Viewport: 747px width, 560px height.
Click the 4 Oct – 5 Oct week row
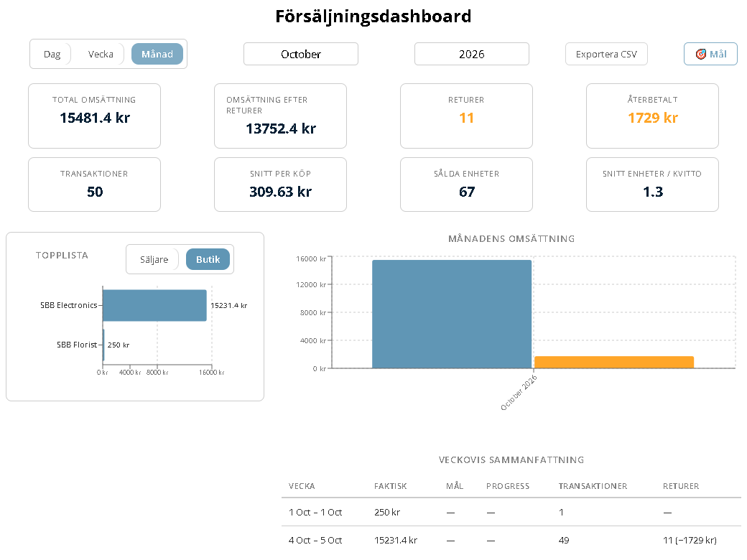coord(511,541)
